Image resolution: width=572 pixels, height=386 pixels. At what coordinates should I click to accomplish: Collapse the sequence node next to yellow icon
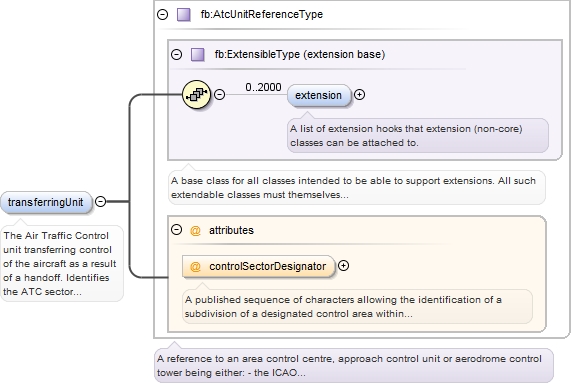pyautogui.click(x=219, y=94)
